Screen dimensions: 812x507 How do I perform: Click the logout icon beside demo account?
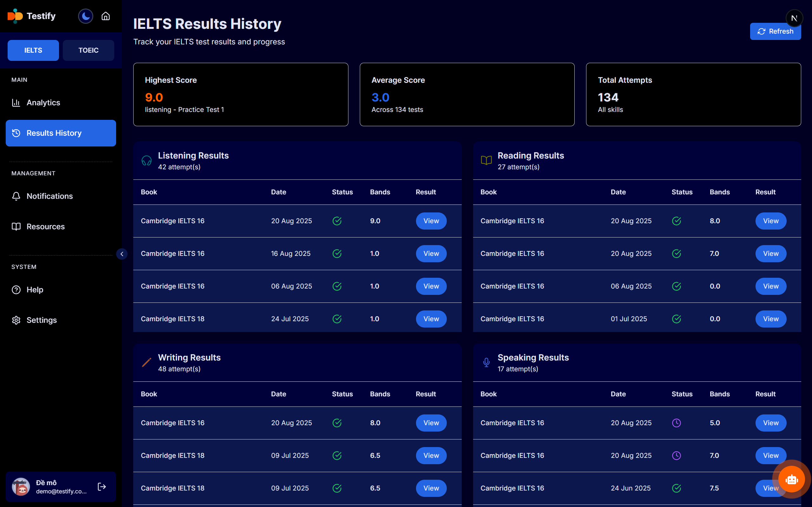click(102, 486)
